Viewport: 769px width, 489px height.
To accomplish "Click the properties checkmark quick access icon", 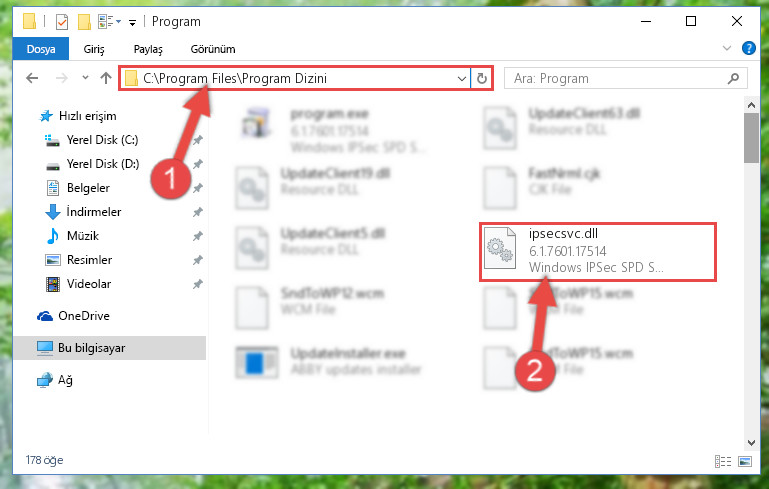I will pos(62,22).
